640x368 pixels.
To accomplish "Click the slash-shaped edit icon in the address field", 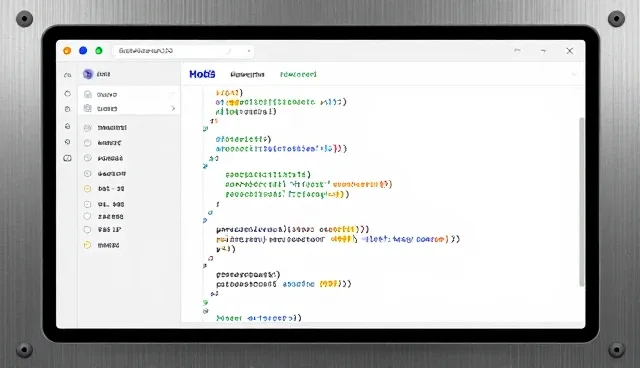I will pyautogui.click(x=229, y=51).
